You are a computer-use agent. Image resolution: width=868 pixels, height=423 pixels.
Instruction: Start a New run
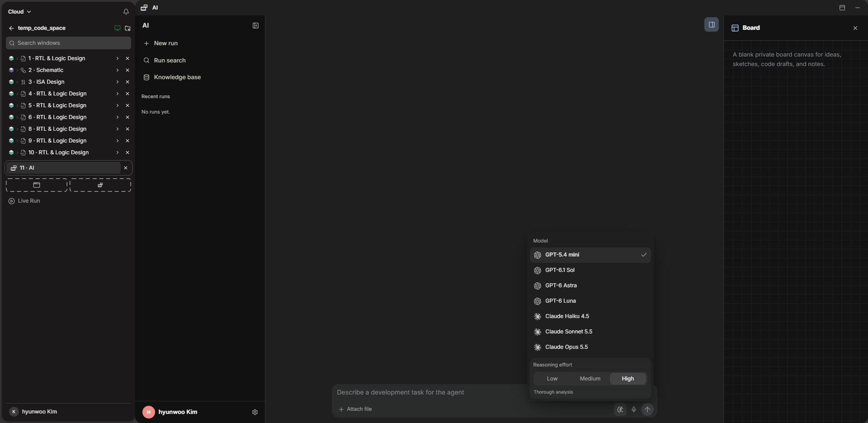[160, 43]
